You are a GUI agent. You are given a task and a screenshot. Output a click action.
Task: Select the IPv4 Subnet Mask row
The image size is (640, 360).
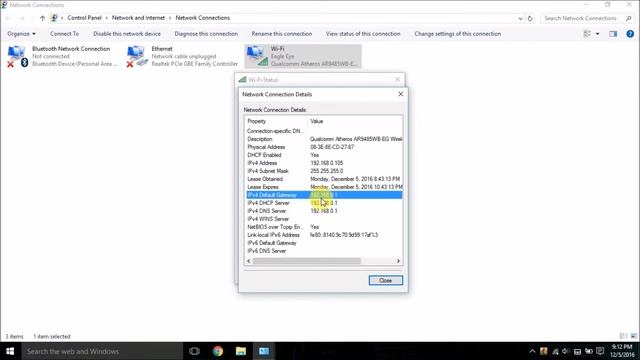(324, 171)
